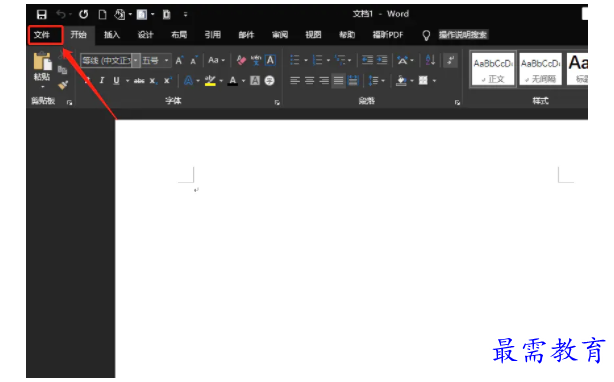Apply distributed alignment
This screenshot has height=382, width=614.
click(x=353, y=81)
